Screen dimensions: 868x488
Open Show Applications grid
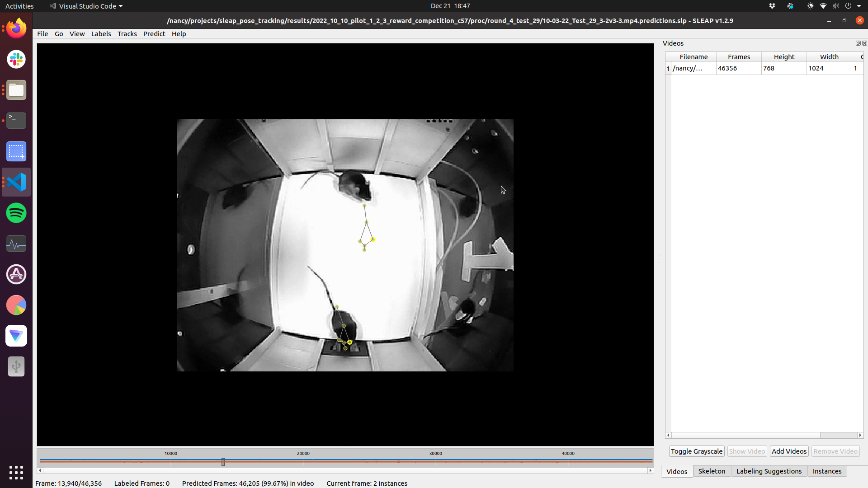[16, 472]
